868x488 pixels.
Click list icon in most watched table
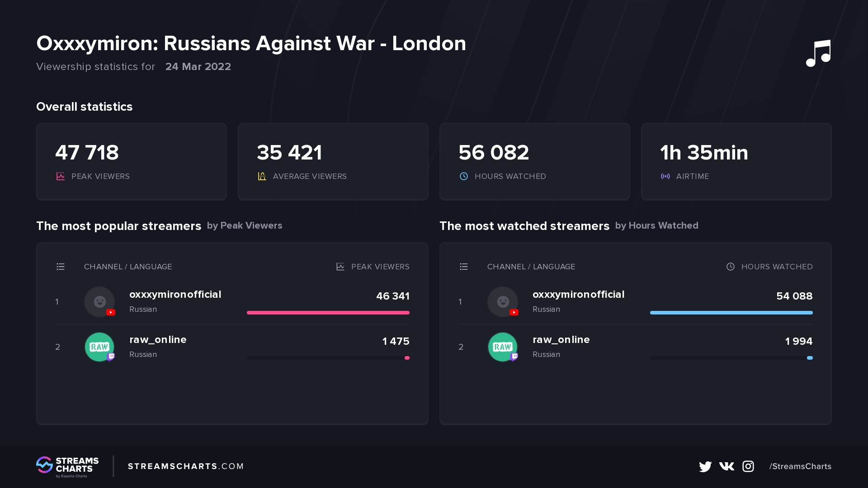click(x=464, y=267)
